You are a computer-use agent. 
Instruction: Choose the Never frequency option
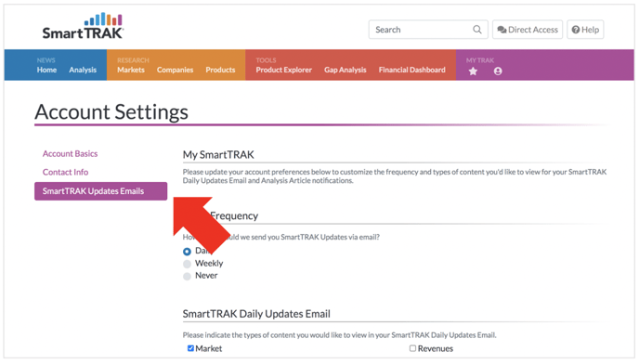tap(187, 276)
